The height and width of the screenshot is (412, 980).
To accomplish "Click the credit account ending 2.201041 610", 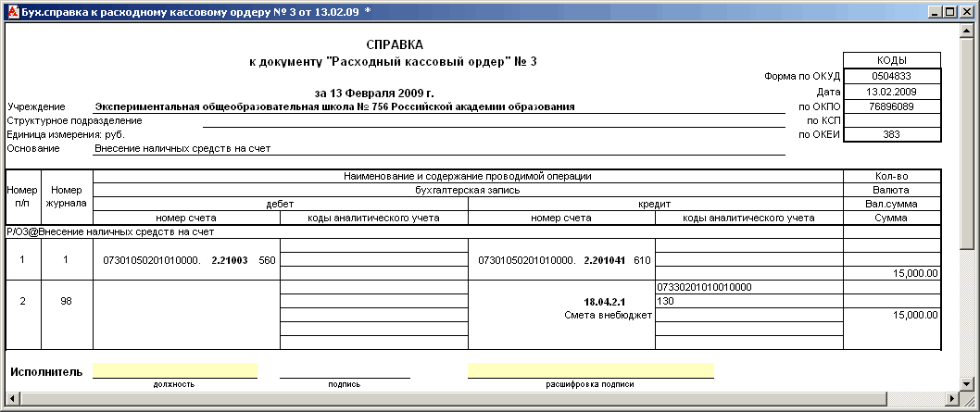I will (x=564, y=259).
